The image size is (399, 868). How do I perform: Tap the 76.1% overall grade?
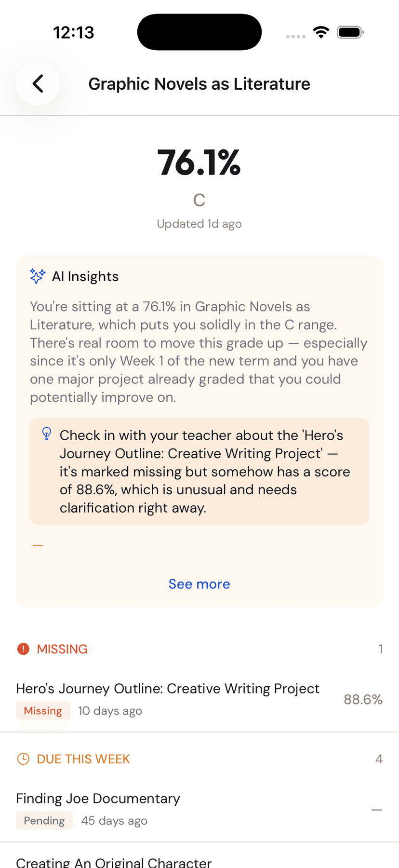tap(199, 163)
